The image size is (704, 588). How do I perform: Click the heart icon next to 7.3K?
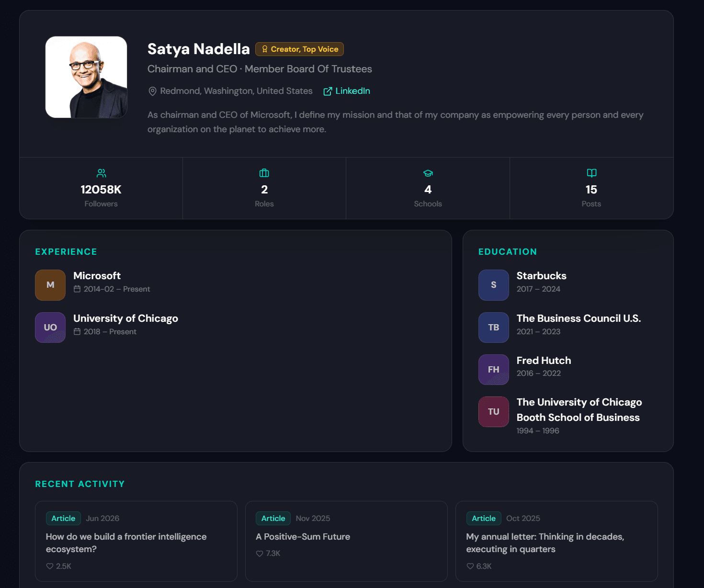[x=260, y=554]
